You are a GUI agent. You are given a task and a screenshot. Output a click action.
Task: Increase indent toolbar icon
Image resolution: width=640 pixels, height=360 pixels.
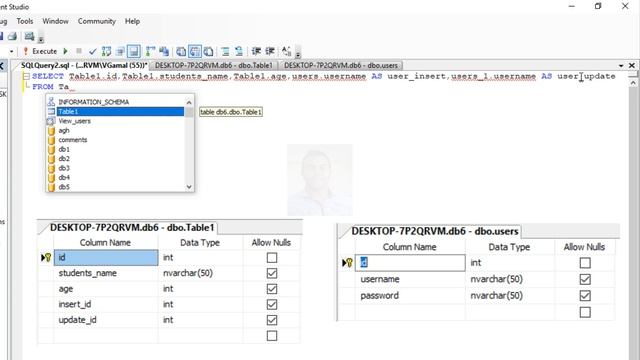tap(270, 51)
